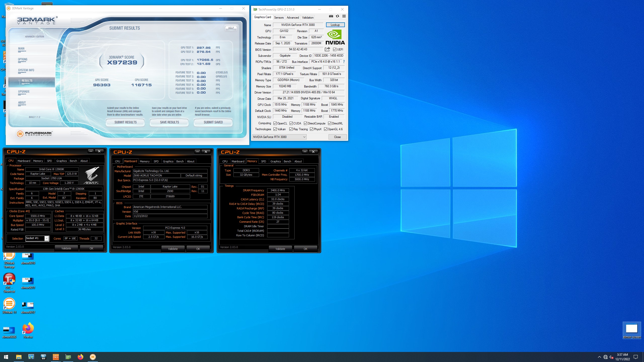Toggle the PhysX checkbox
Screen dimensions: 644x362
311,129
